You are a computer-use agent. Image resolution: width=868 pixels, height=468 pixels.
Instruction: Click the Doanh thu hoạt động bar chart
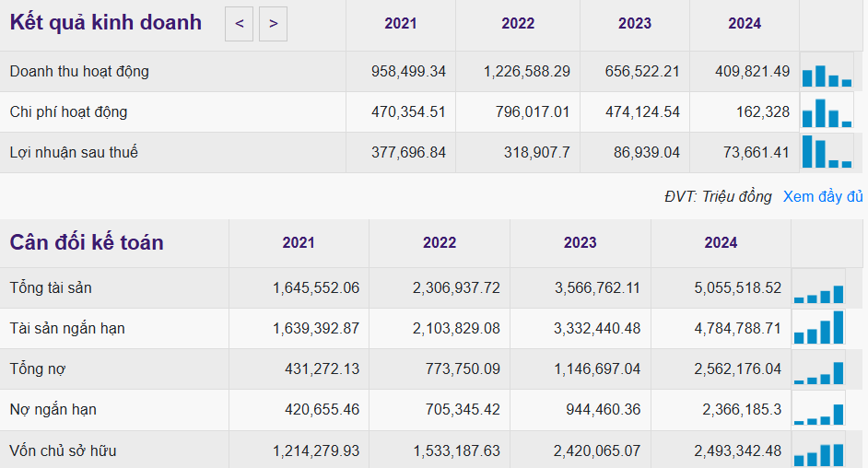click(x=827, y=73)
